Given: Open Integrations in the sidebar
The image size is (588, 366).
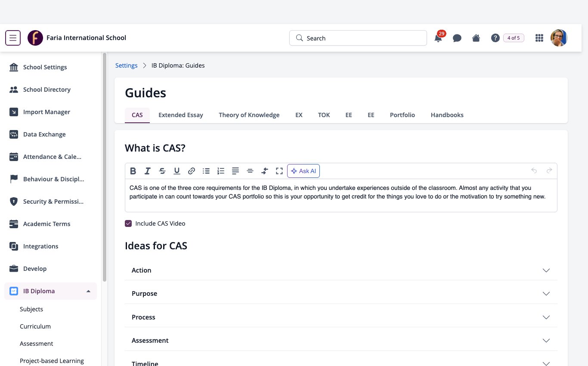Looking at the screenshot, I should coord(50,246).
